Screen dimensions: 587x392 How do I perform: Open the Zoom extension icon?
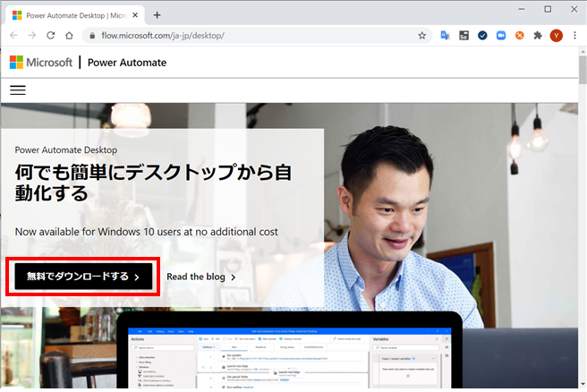[x=501, y=36]
